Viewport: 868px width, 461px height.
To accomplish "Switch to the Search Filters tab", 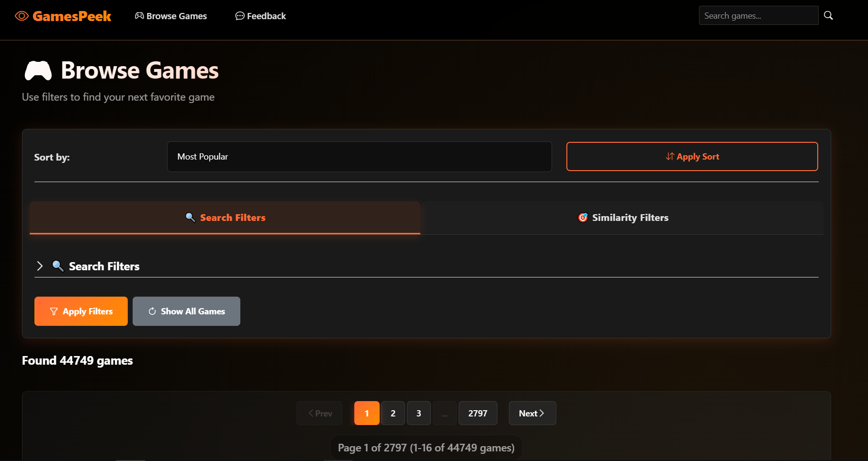I will [x=225, y=218].
